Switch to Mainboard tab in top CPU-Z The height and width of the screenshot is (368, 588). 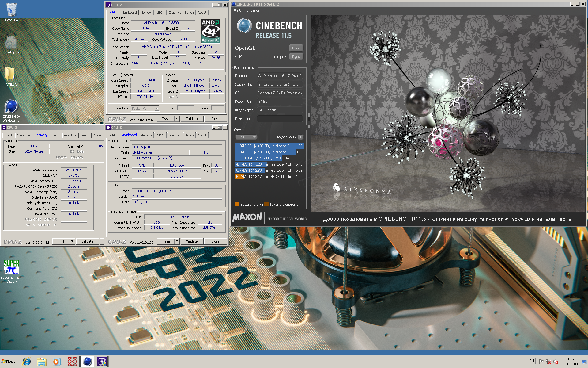129,13
